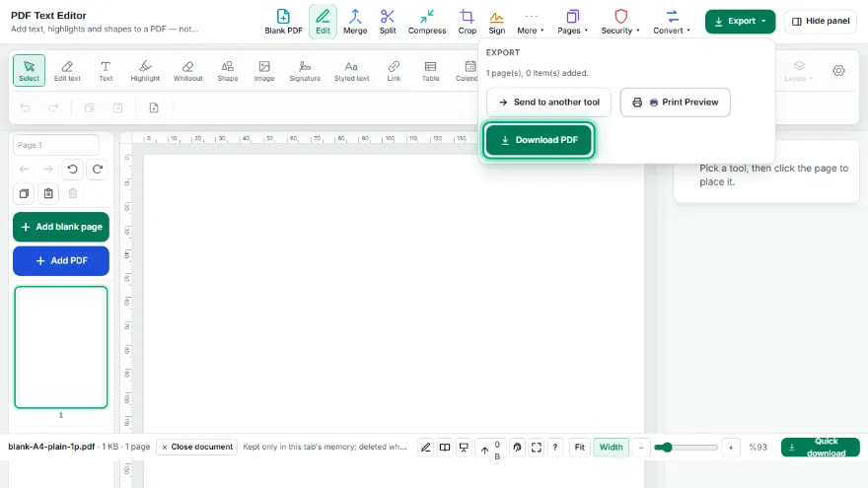This screenshot has height=488, width=868.
Task: Click the pencil icon in bottom bar
Action: click(x=425, y=447)
